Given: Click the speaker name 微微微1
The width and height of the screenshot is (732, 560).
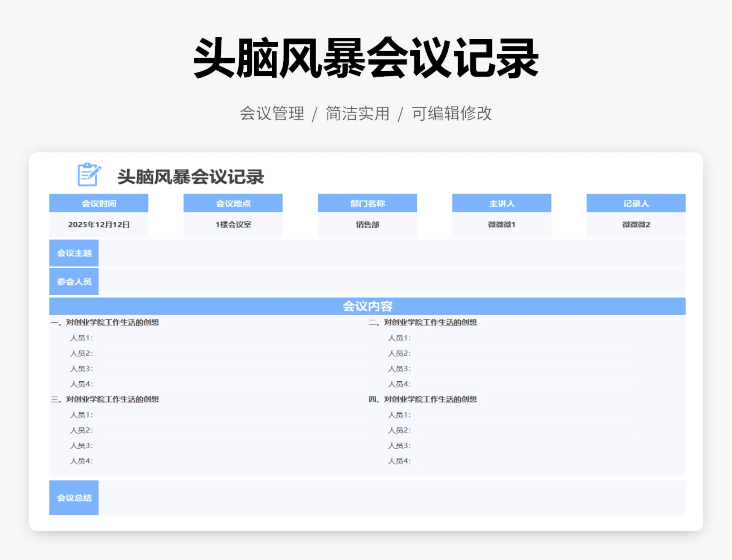Looking at the screenshot, I should click(x=502, y=224).
